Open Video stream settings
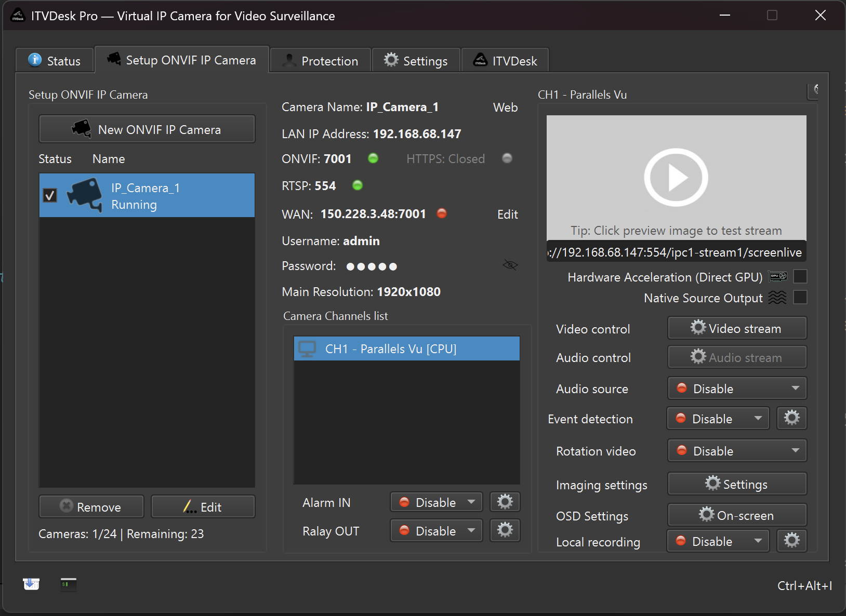The height and width of the screenshot is (616, 846). 737,328
